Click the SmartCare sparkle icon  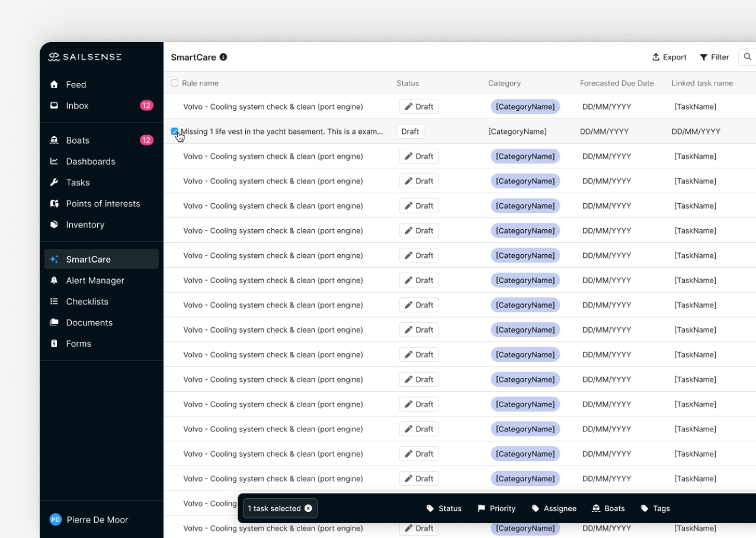(54, 259)
